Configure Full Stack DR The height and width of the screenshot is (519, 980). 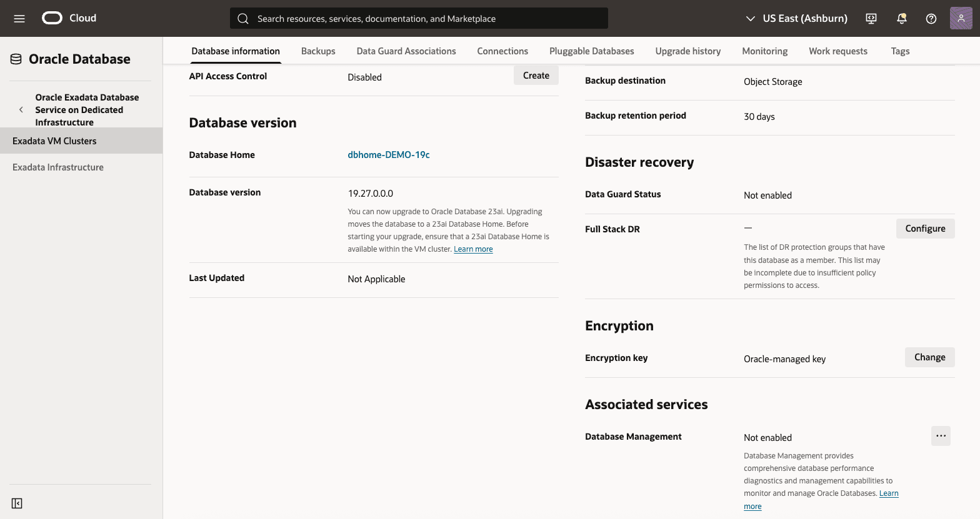926,229
